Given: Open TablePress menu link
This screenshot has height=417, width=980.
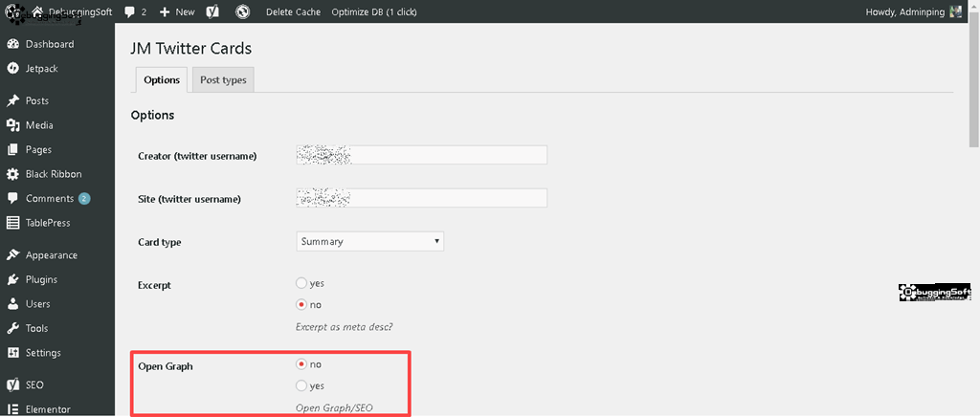Looking at the screenshot, I should coord(48,223).
